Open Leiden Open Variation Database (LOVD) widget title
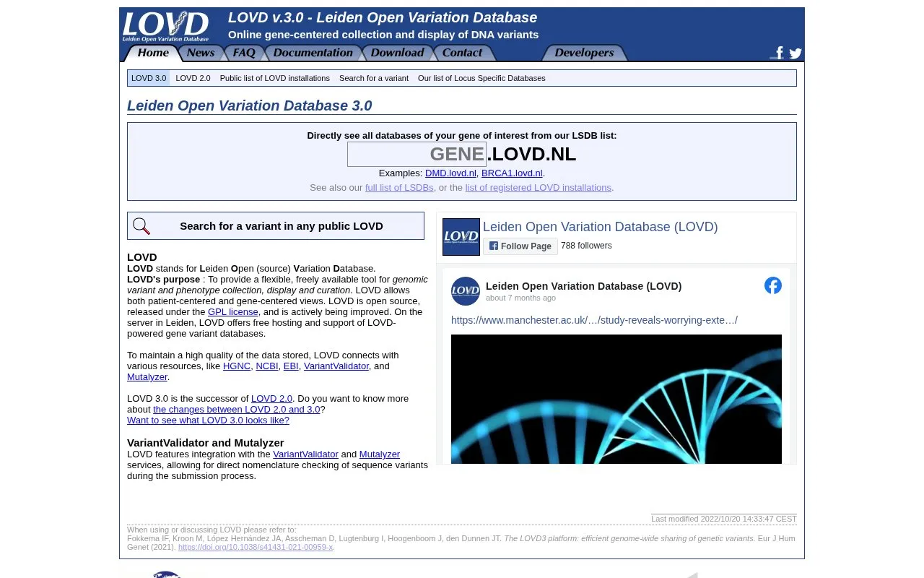The image size is (924, 578). pyautogui.click(x=601, y=227)
